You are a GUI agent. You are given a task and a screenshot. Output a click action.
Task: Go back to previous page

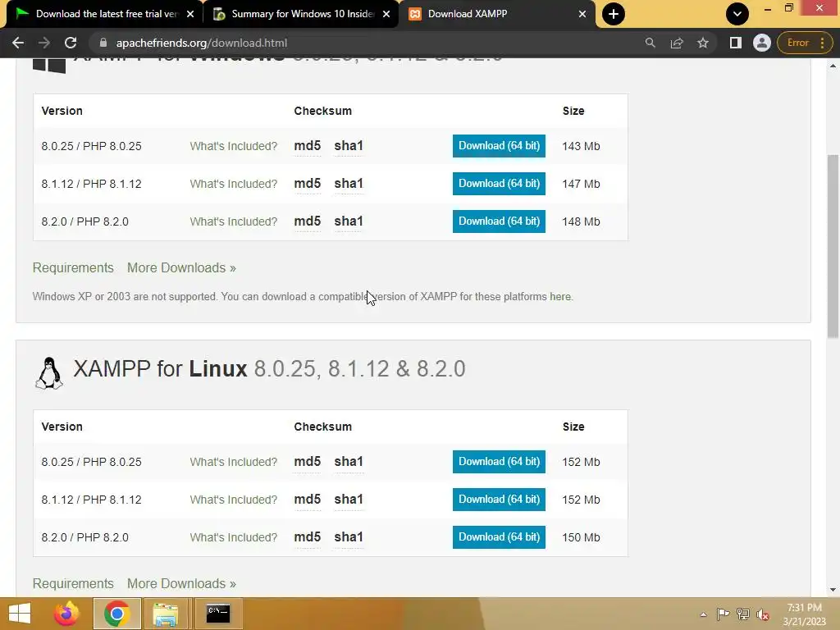pos(18,43)
